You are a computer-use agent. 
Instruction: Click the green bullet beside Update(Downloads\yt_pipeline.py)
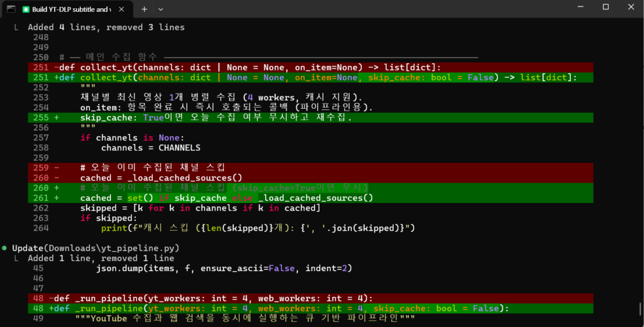pos(5,248)
